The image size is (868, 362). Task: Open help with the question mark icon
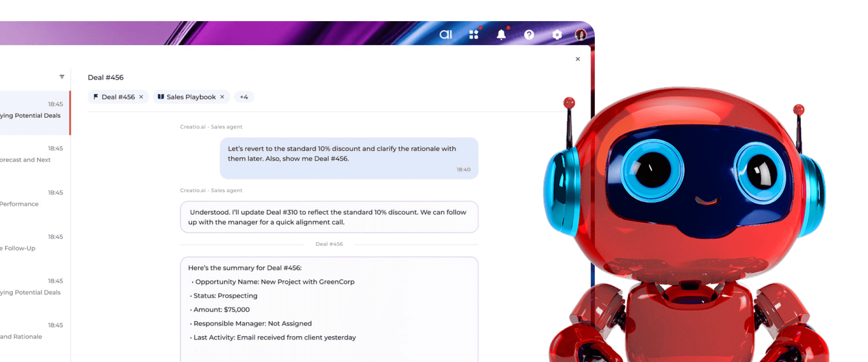tap(529, 34)
